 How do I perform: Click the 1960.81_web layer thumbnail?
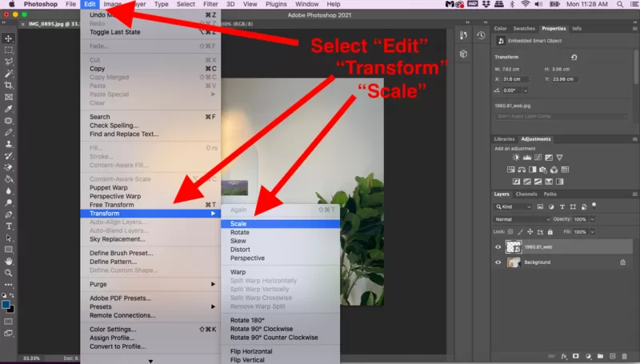click(x=514, y=247)
